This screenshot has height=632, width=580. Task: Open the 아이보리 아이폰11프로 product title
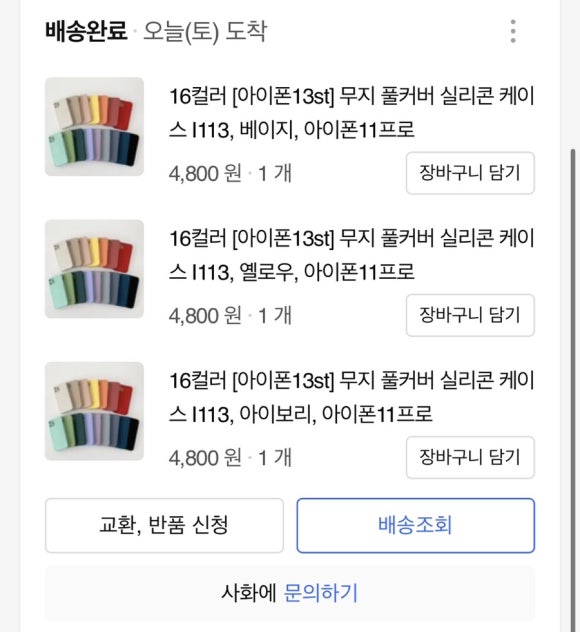[x=351, y=397]
